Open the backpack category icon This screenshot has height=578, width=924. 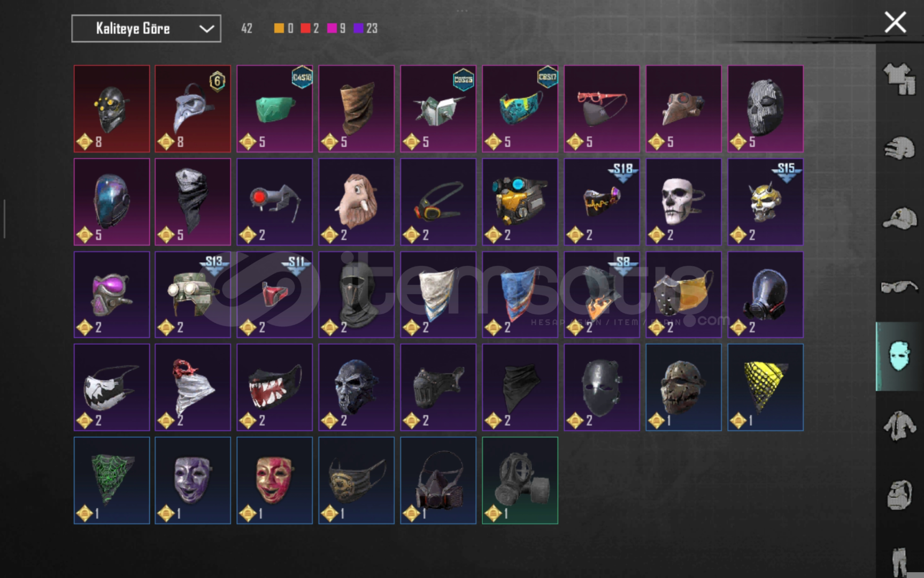pyautogui.click(x=899, y=495)
